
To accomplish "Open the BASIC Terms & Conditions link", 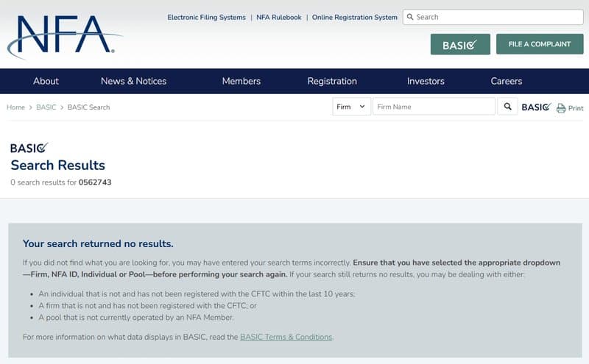I will [286, 337].
